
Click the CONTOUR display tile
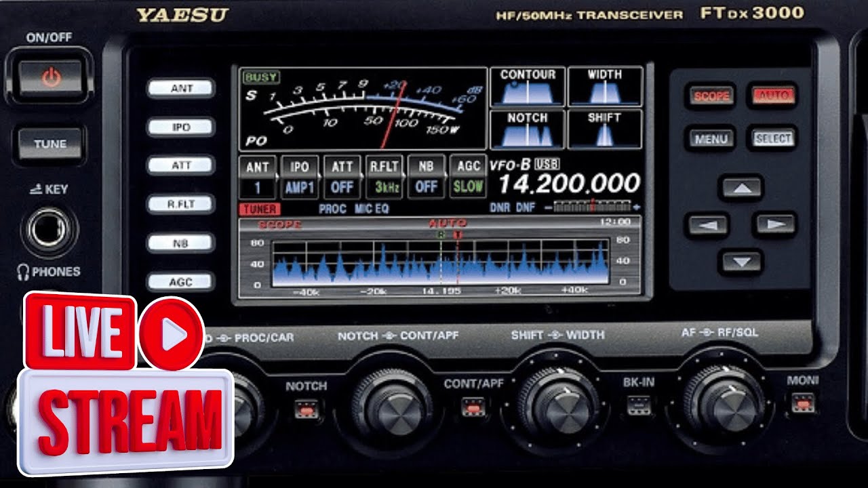tap(528, 86)
